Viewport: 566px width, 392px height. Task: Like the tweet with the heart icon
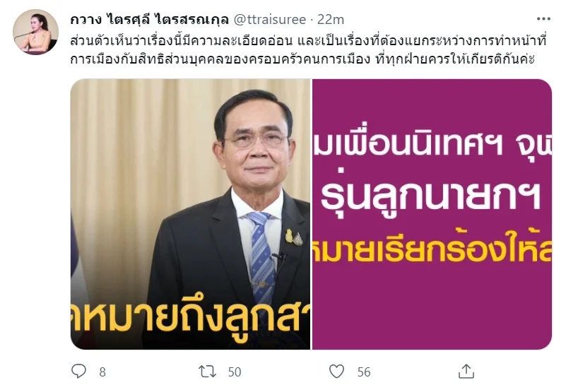(x=336, y=372)
